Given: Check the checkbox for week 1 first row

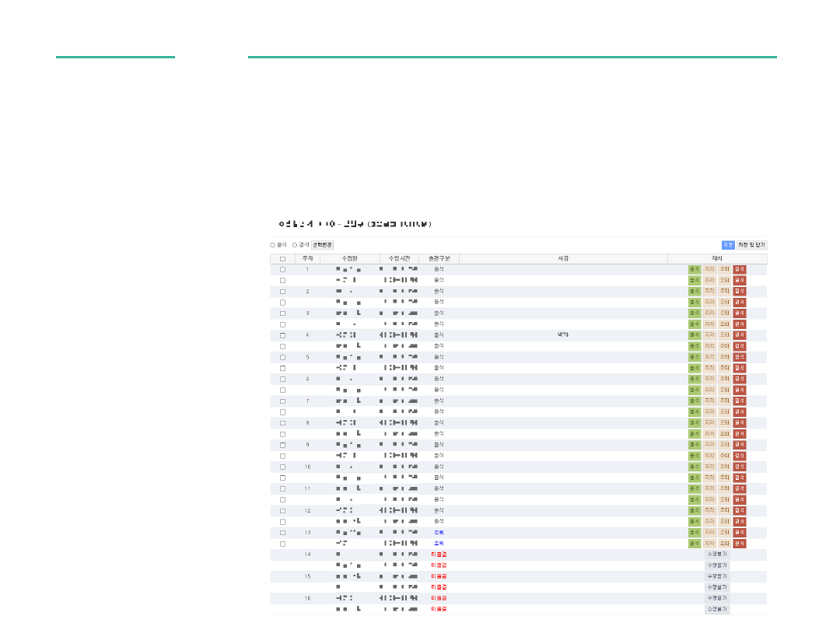Looking at the screenshot, I should coord(282,270).
